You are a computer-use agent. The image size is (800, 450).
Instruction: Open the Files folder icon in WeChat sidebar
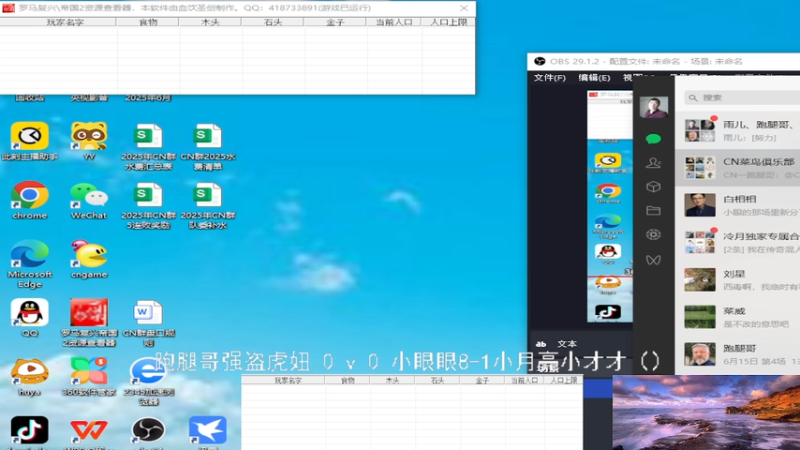[x=653, y=210]
